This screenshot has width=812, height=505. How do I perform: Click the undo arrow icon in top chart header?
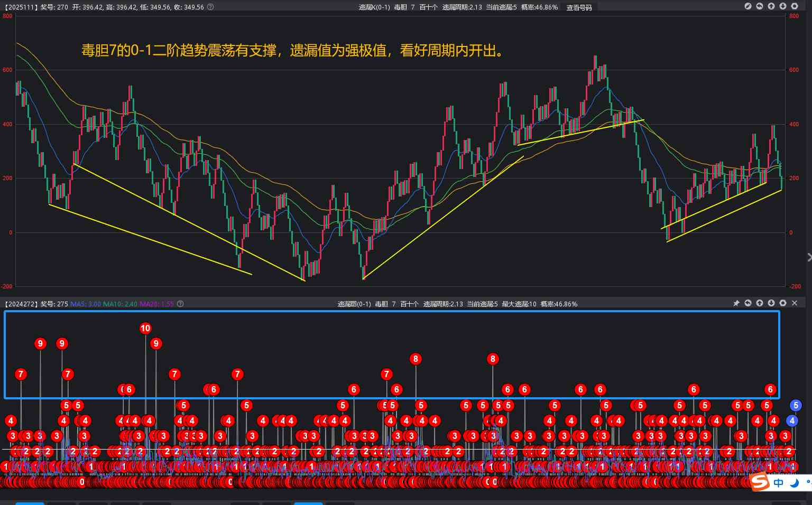point(759,6)
